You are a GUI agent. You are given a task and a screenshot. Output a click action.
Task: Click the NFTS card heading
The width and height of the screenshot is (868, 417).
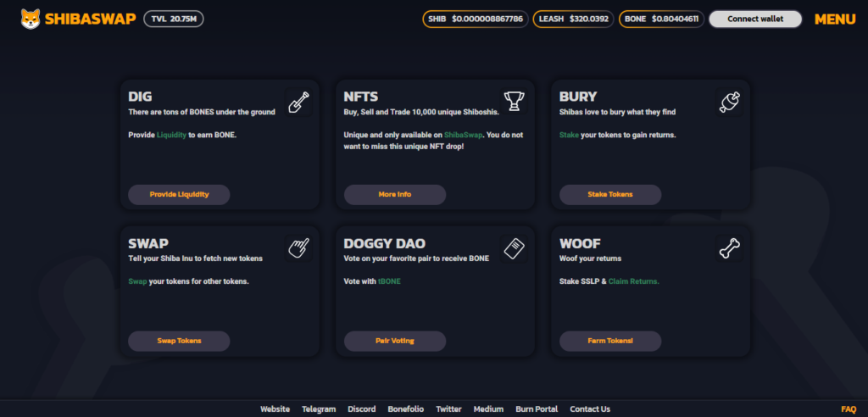pos(361,97)
